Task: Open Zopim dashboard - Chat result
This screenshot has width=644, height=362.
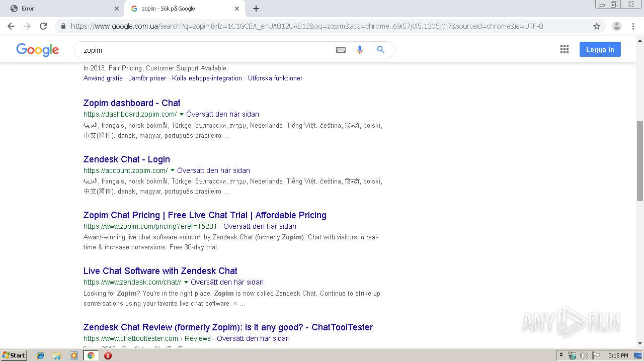Action: [132, 103]
